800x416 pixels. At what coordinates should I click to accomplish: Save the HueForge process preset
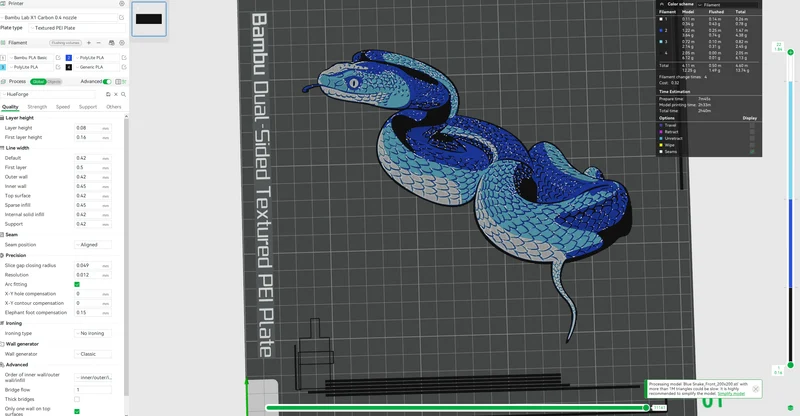click(x=108, y=94)
